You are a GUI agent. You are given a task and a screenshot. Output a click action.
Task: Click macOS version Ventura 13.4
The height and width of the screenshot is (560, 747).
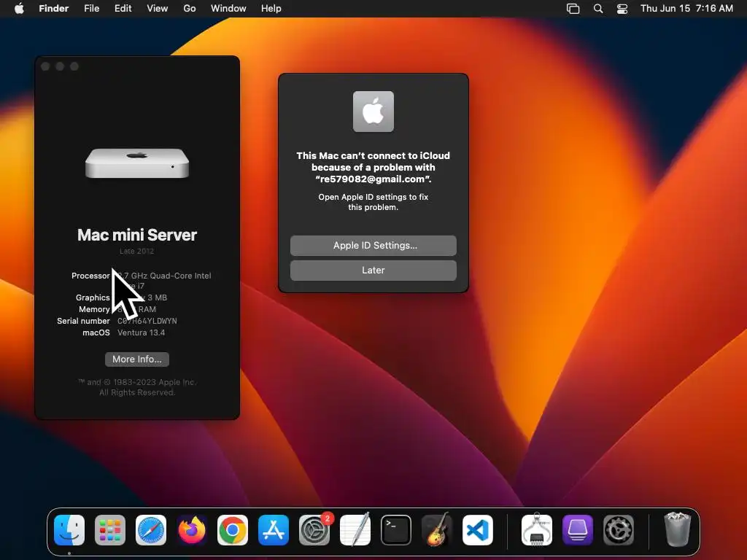click(141, 332)
